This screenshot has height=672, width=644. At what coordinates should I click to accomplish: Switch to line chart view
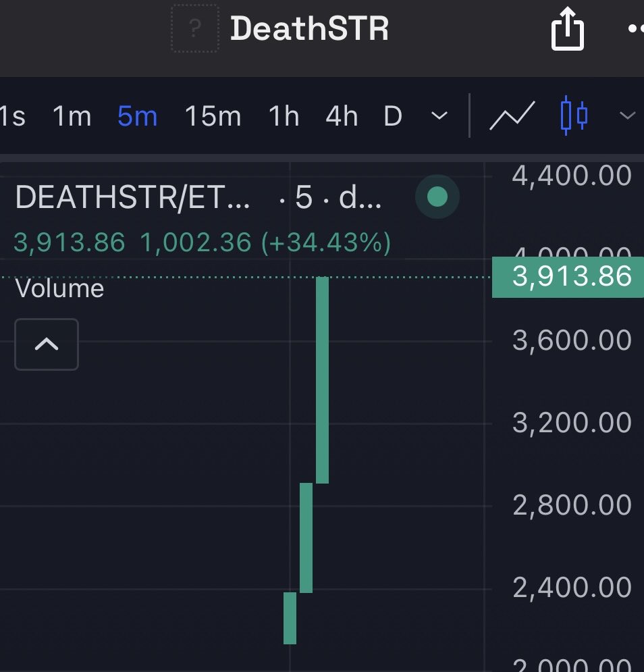coord(512,115)
